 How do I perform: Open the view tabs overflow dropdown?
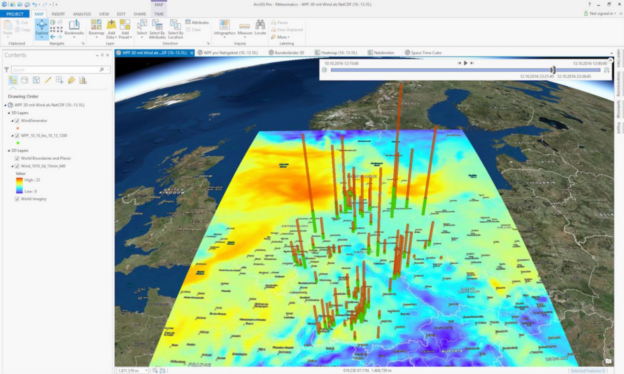pos(611,53)
